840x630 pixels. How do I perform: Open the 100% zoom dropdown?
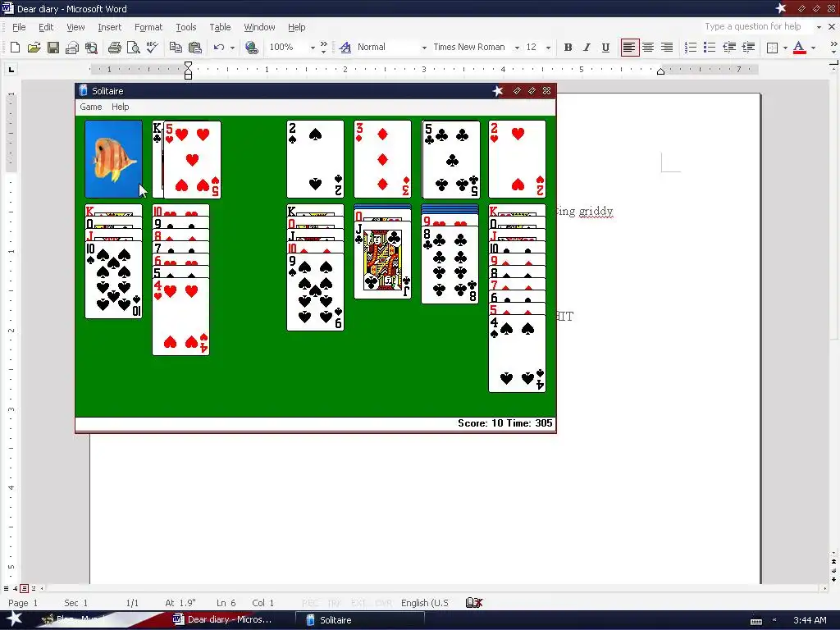(313, 48)
